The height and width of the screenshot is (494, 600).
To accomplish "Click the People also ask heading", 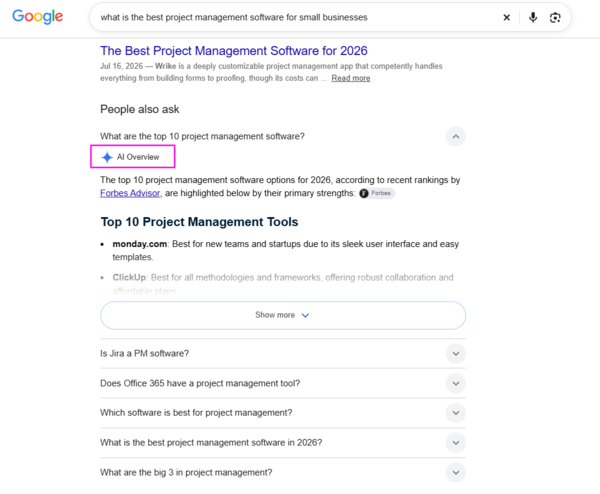I will point(140,109).
